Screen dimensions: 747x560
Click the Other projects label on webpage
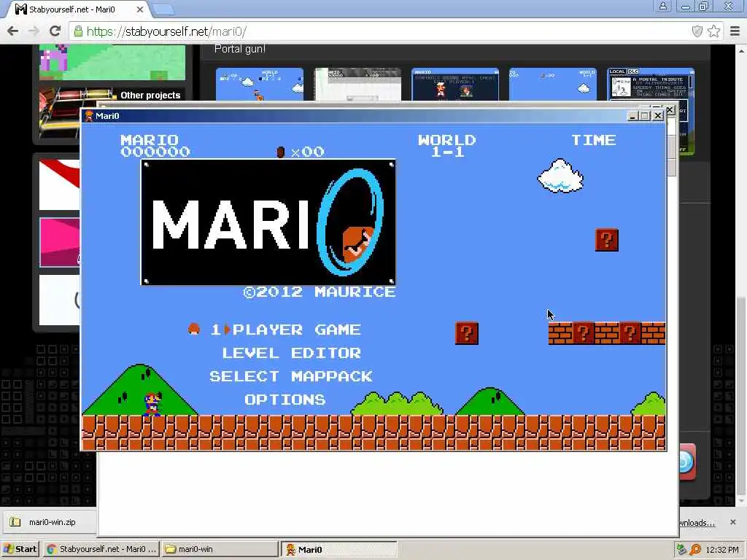coord(150,96)
